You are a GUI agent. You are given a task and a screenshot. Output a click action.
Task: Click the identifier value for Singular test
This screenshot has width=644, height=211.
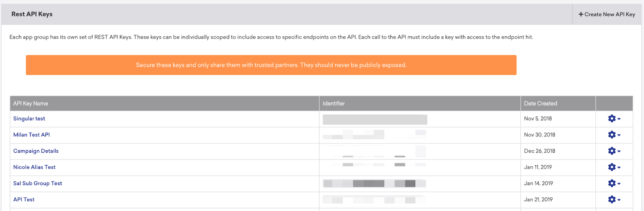[x=375, y=119]
